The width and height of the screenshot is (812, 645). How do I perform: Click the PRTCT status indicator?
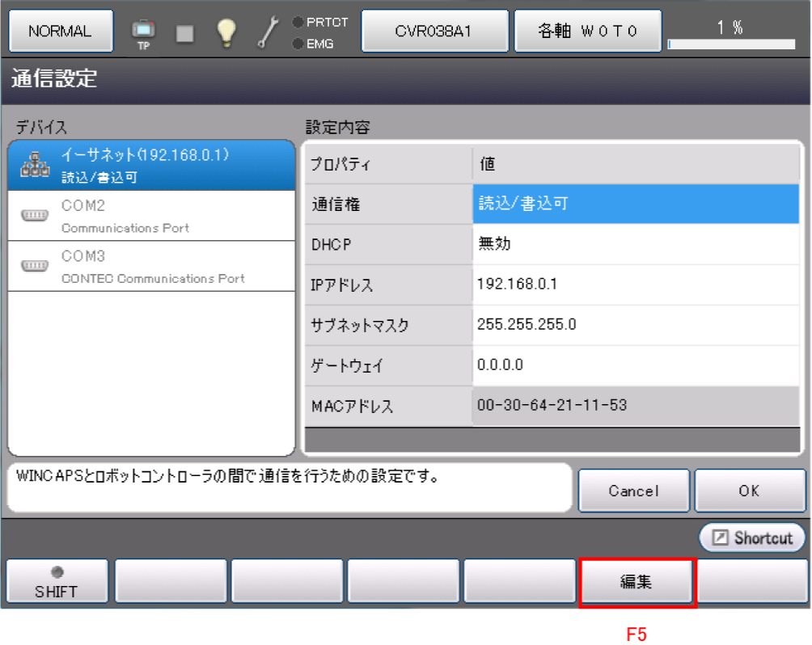tap(321, 23)
